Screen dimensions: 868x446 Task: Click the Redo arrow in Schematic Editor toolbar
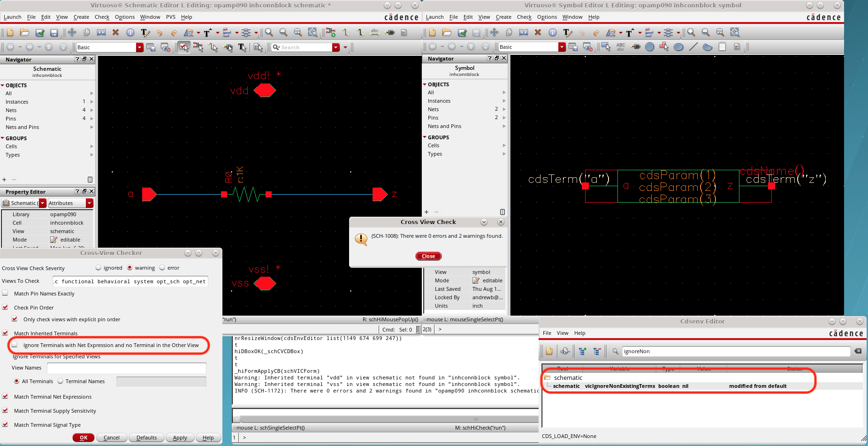coord(174,32)
